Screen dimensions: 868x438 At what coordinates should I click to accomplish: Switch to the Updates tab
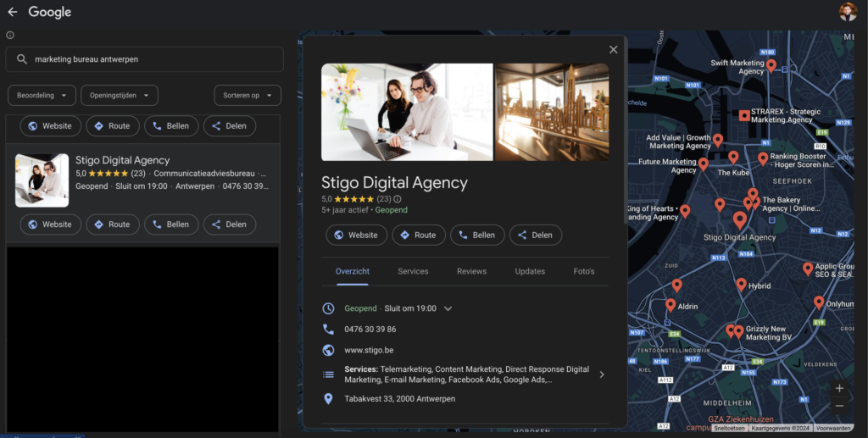(x=530, y=272)
